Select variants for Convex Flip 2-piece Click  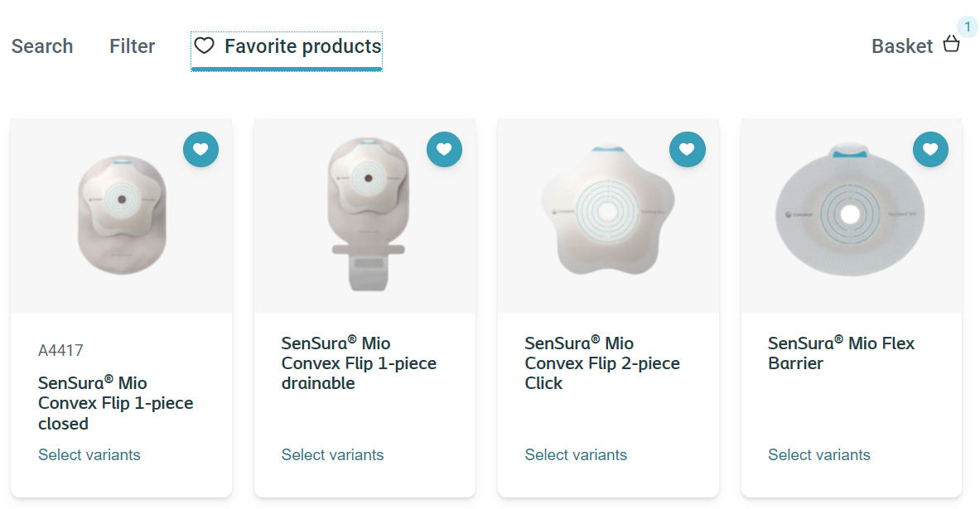576,455
